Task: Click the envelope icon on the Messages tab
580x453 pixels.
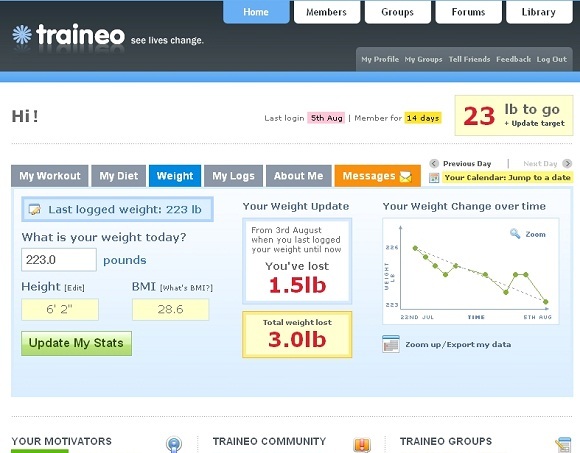Action: 406,177
